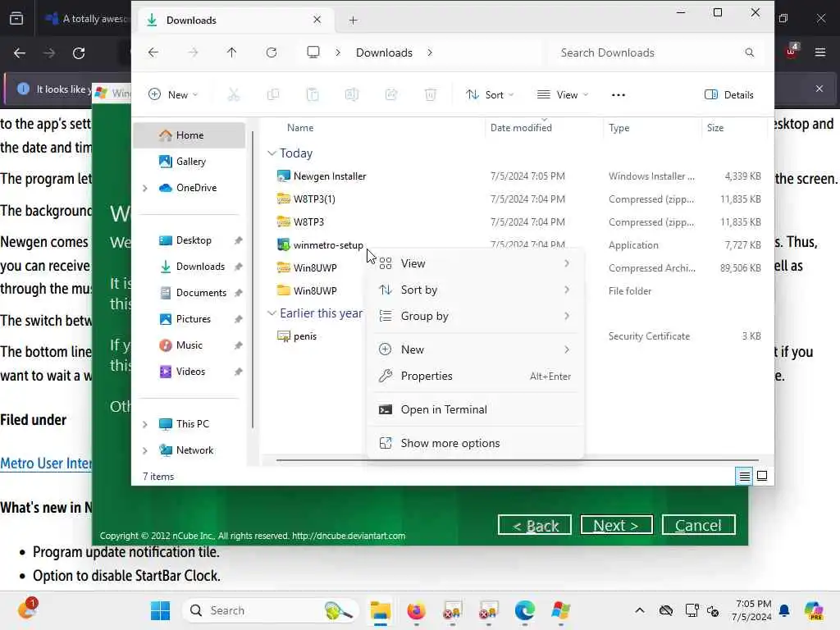Collapse the Earlier this year group
Screen dimensions: 840x630
pyautogui.click(x=272, y=313)
